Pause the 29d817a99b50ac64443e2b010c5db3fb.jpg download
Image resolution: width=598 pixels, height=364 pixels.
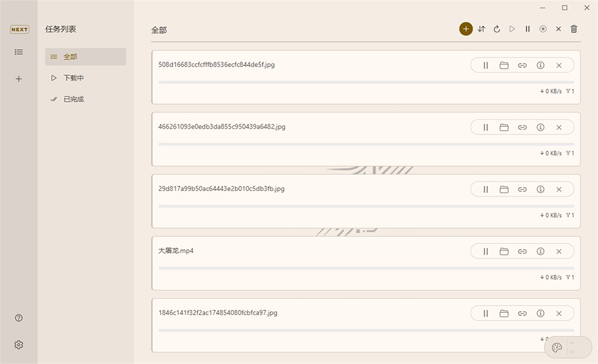coord(486,189)
